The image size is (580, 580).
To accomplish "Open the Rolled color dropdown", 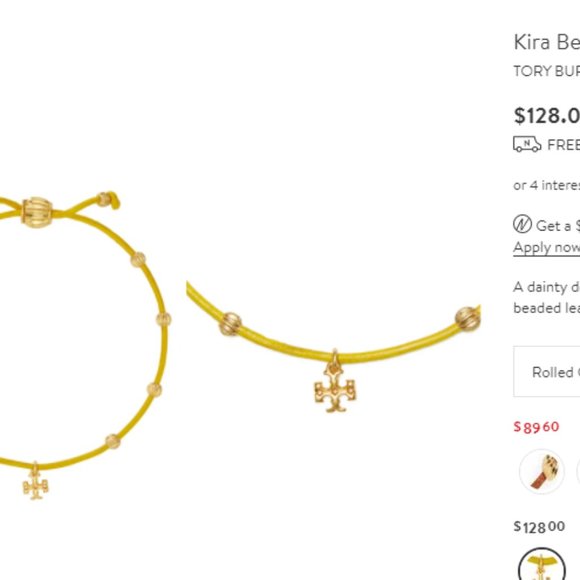I will [547, 371].
